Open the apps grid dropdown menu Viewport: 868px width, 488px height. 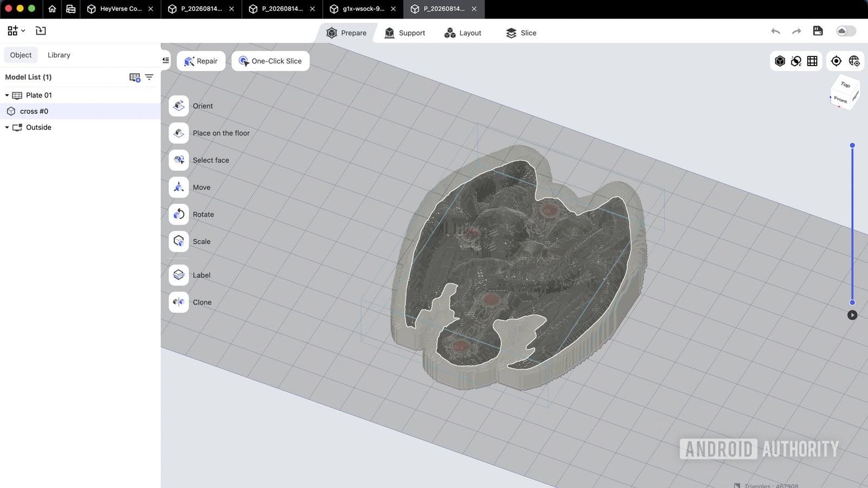(x=16, y=31)
